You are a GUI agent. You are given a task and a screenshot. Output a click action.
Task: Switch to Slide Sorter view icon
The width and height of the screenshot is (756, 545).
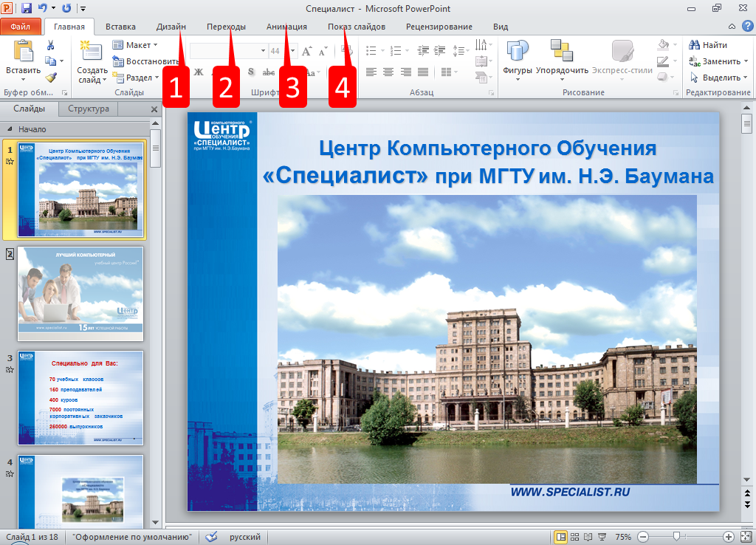click(x=574, y=537)
